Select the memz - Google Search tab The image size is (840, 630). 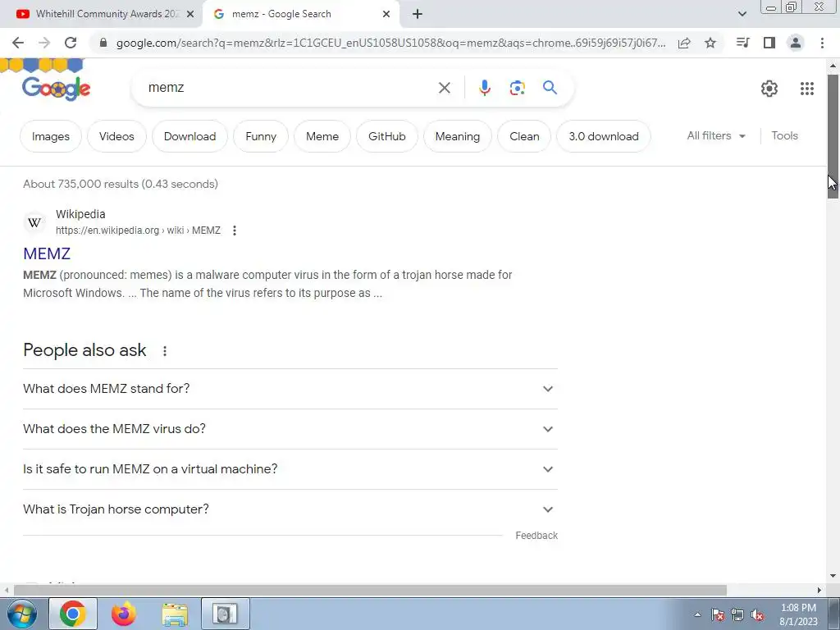300,14
